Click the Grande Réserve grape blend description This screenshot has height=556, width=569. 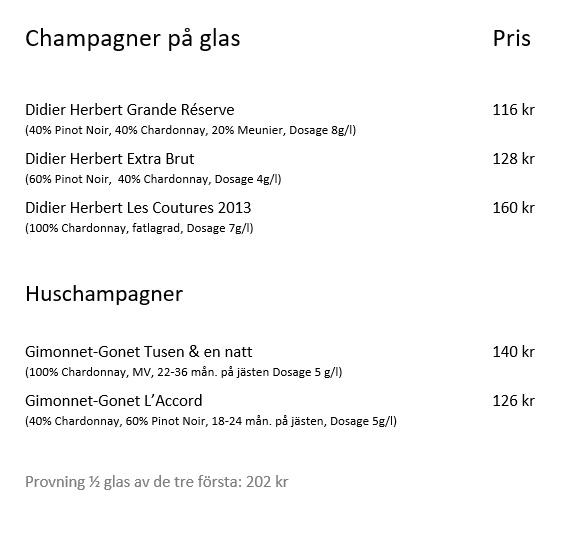191,130
